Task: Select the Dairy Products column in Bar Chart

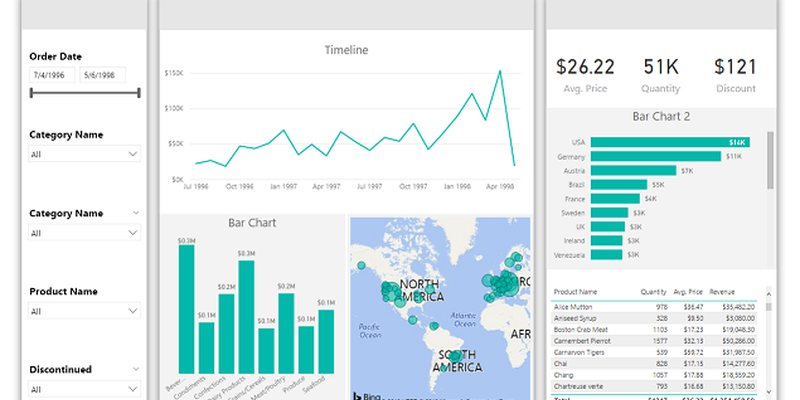Action: coord(246,315)
